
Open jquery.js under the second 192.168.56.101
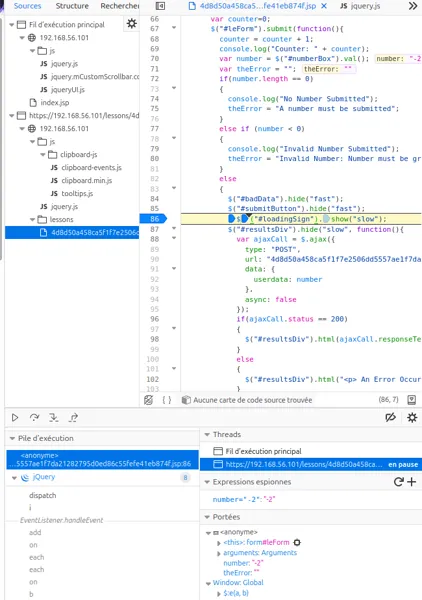click(x=59, y=207)
